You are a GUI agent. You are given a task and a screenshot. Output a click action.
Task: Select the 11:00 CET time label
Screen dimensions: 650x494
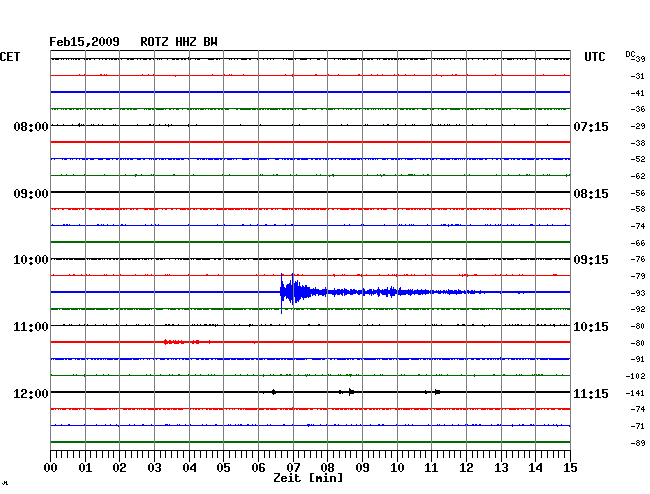[x=31, y=327]
